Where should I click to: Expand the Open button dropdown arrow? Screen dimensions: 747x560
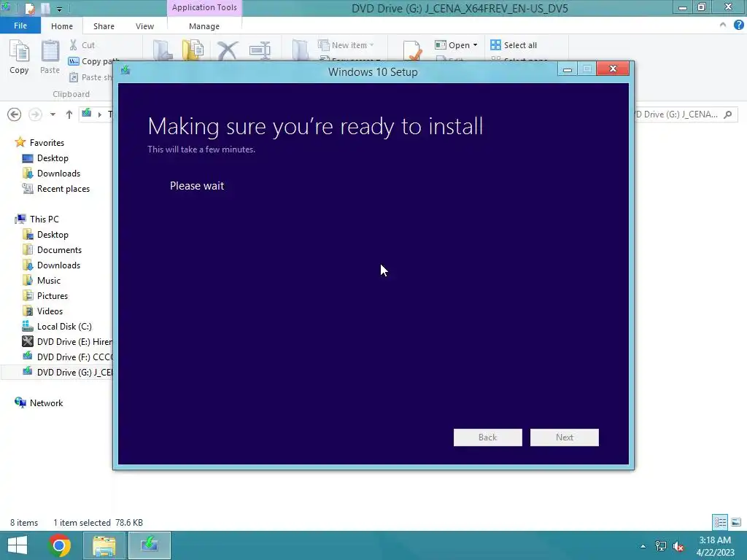pyautogui.click(x=475, y=45)
